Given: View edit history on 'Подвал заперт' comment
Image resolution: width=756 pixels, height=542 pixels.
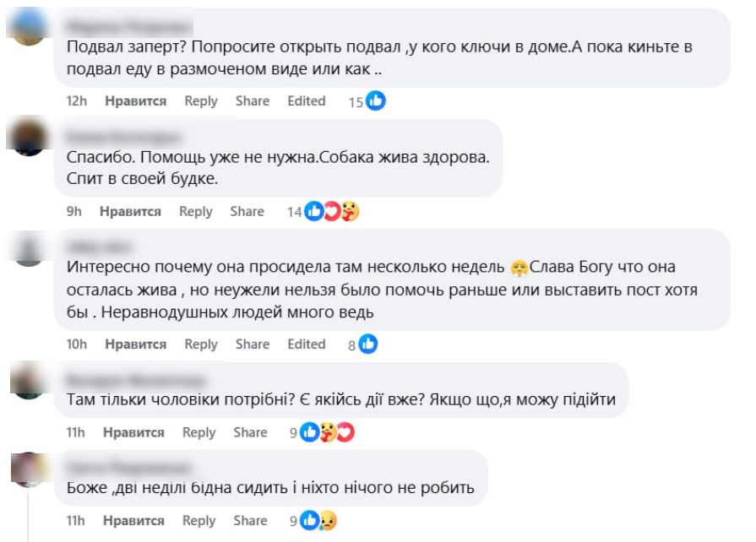Looking at the screenshot, I should tap(306, 101).
